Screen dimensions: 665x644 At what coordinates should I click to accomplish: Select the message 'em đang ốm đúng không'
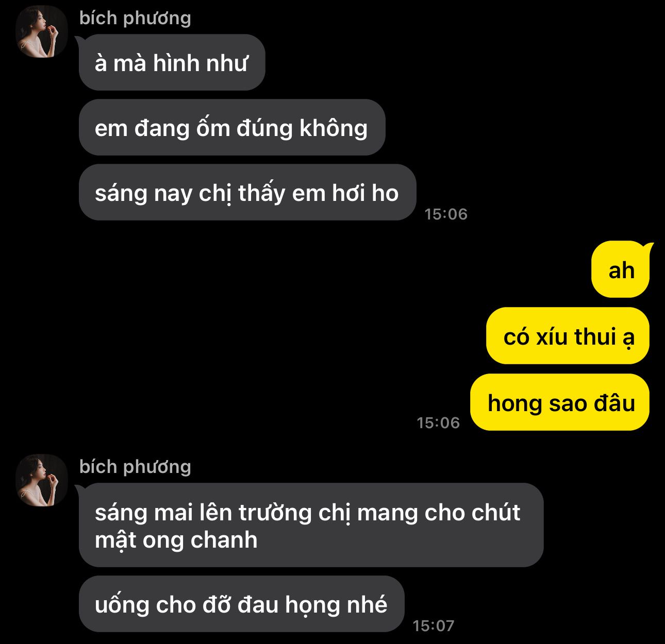(x=232, y=128)
